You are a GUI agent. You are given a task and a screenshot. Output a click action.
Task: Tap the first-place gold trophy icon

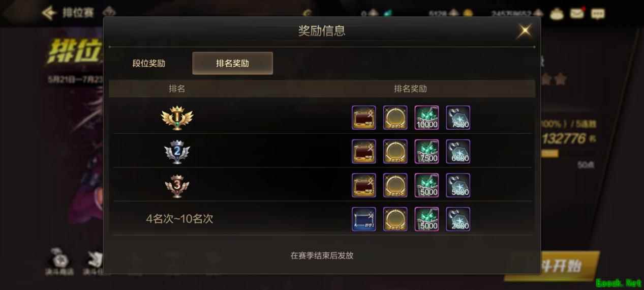pos(177,118)
